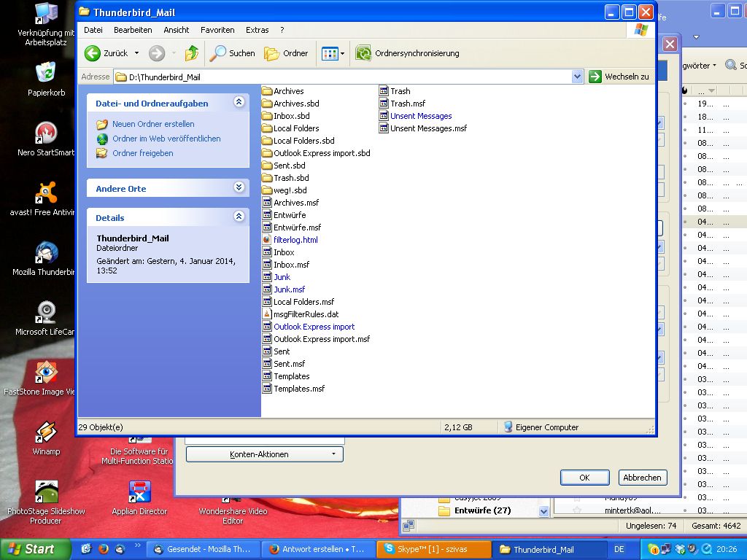747x560 pixels.
Task: Open Konten-Aktionen dropdown in dialog
Action: click(264, 454)
